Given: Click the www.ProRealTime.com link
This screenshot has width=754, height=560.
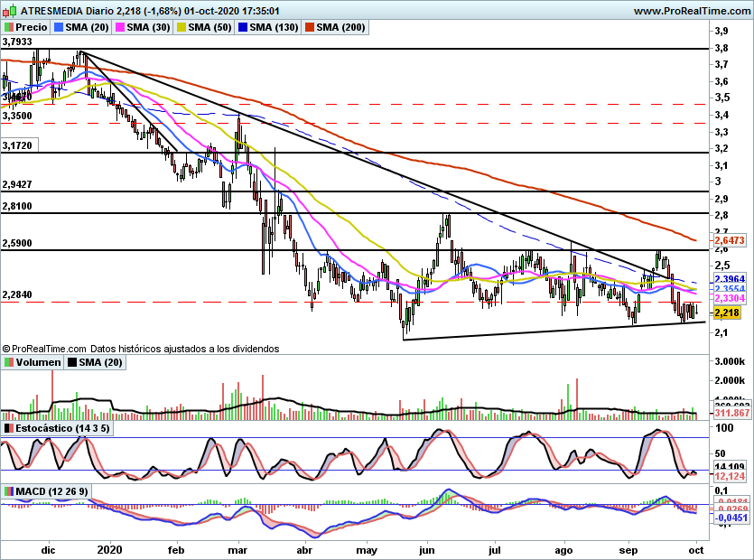Looking at the screenshot, I should (692, 11).
